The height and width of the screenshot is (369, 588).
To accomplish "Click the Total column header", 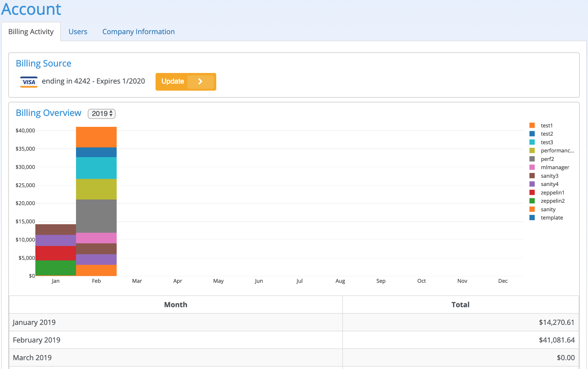I will [x=460, y=305].
